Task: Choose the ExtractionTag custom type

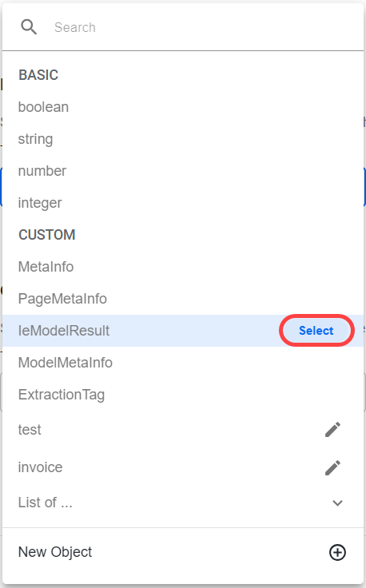Action: 183,395
